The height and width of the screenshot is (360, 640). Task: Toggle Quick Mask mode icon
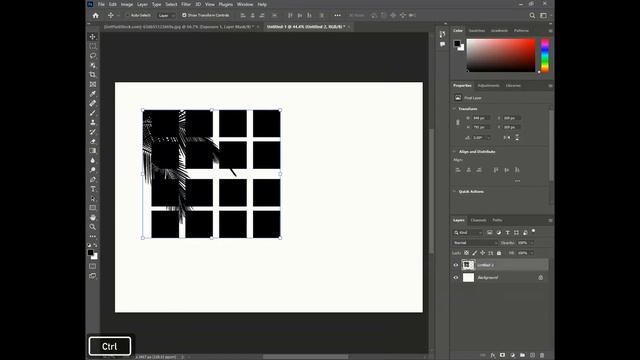pos(93,266)
